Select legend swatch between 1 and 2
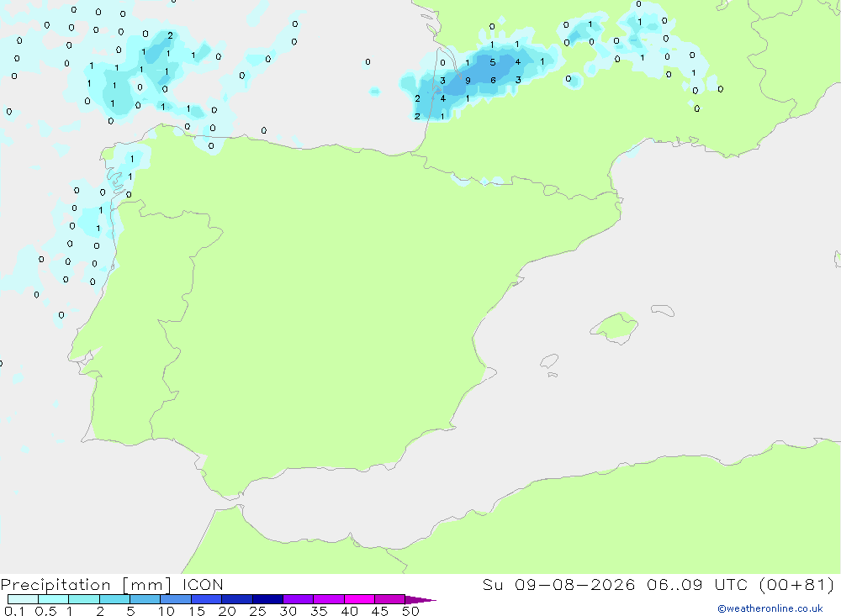The width and height of the screenshot is (841, 616). point(84,599)
